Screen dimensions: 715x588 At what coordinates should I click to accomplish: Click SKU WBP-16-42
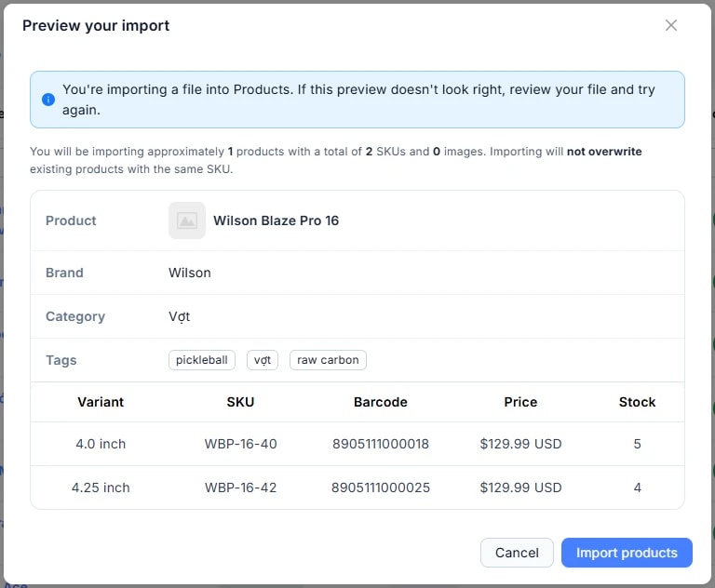[x=240, y=488]
